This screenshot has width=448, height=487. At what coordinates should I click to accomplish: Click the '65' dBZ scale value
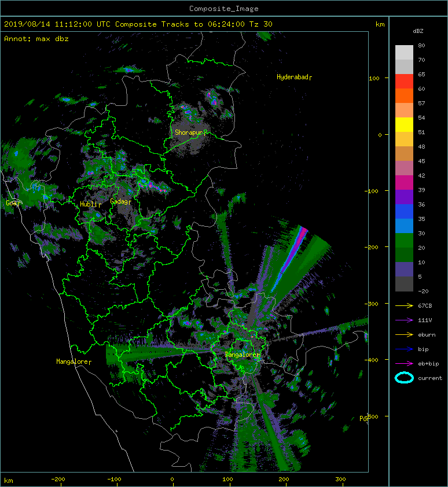(421, 74)
